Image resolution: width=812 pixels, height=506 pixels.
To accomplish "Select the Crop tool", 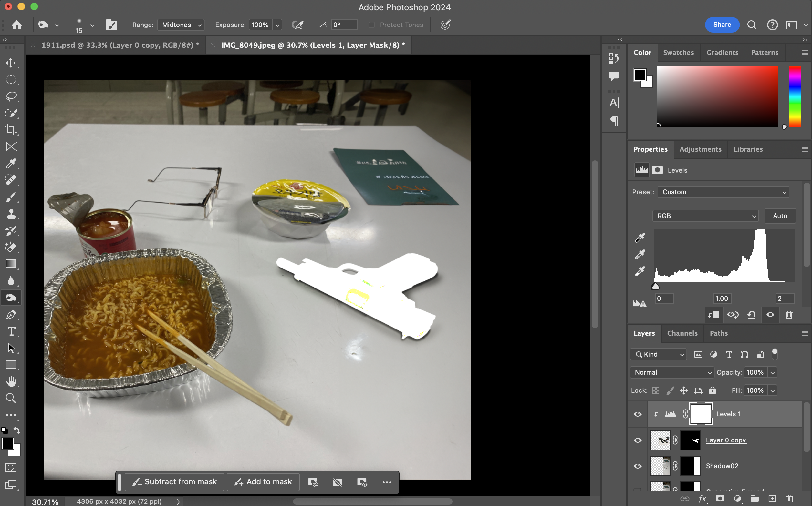I will (11, 129).
